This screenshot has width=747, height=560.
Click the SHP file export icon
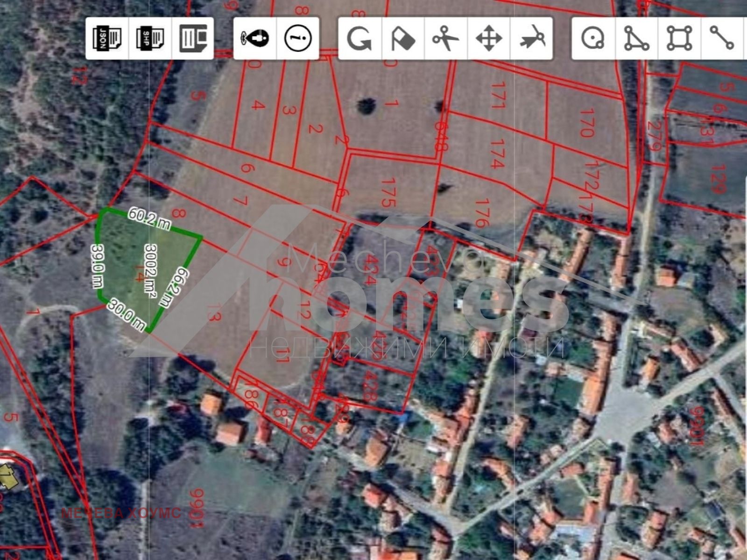[150, 38]
